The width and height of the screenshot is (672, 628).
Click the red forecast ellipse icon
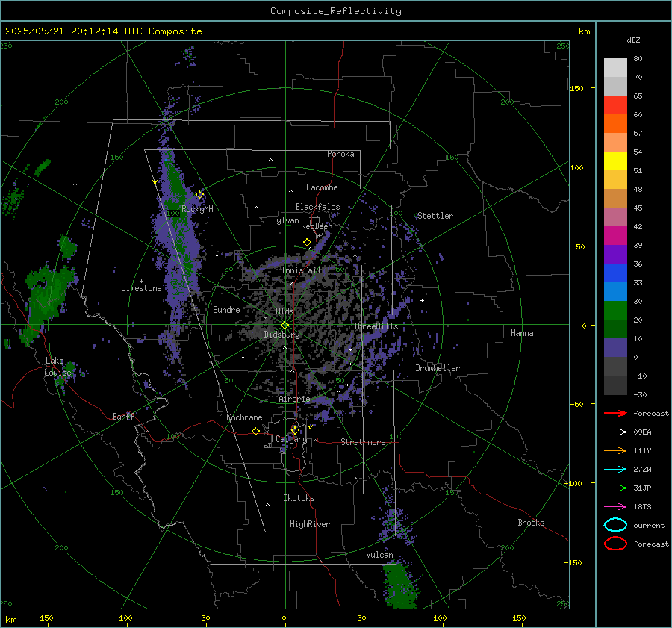(615, 544)
